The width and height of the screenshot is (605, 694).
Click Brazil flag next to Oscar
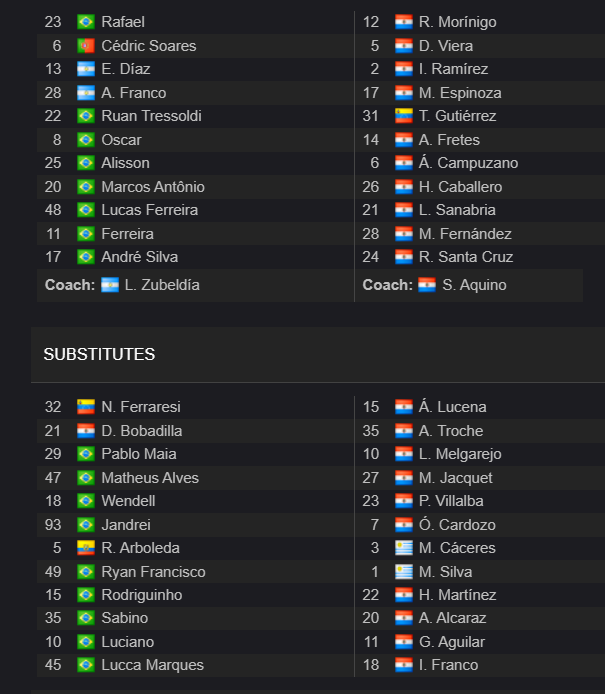coord(85,140)
